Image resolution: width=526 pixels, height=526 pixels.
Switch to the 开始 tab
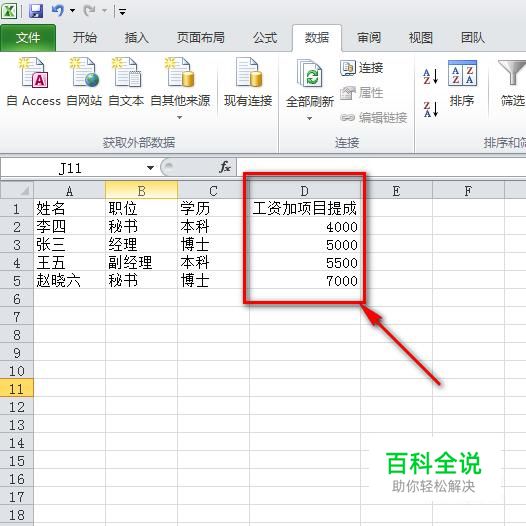click(x=85, y=38)
